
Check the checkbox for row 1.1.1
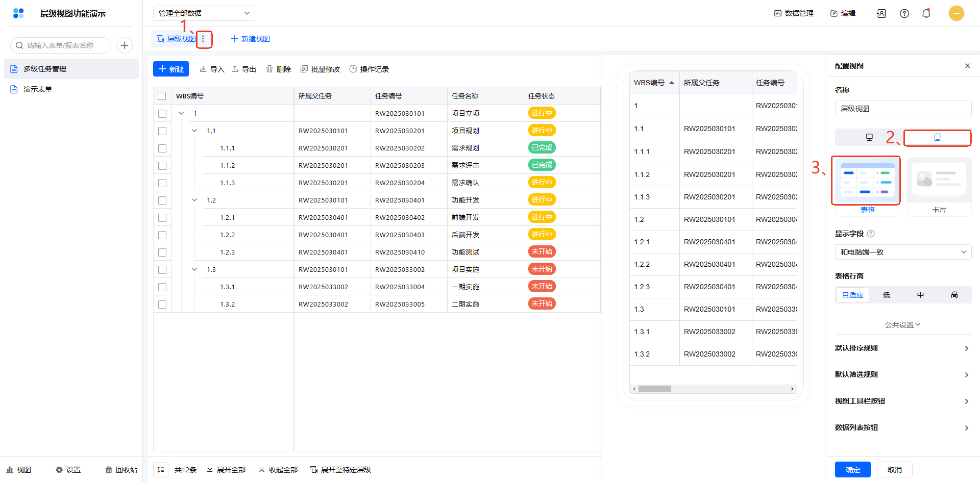(162, 148)
